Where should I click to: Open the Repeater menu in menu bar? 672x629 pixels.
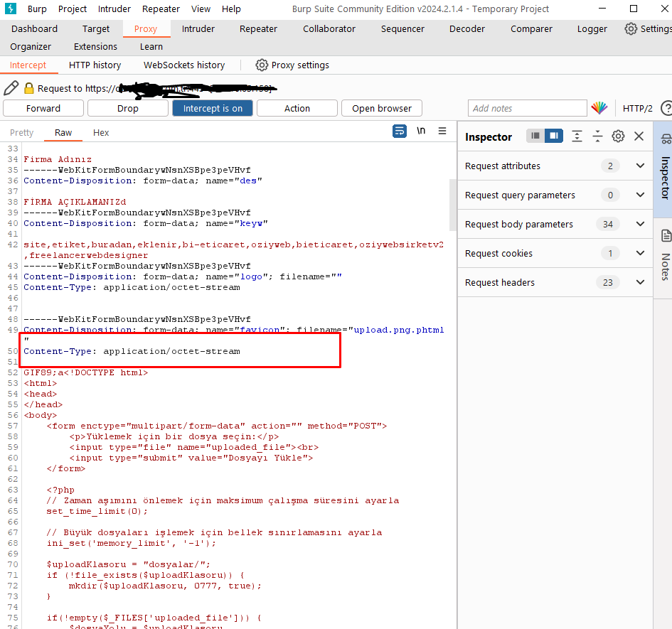click(x=161, y=9)
